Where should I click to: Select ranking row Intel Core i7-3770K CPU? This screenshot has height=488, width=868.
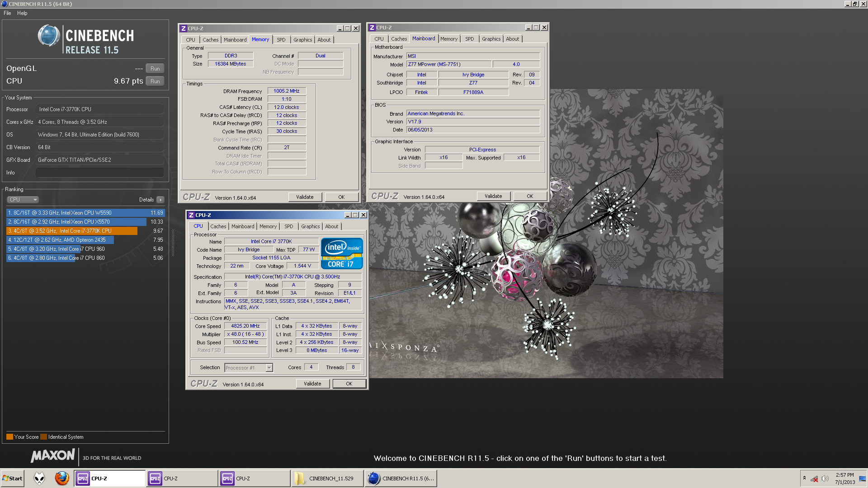[85, 231]
